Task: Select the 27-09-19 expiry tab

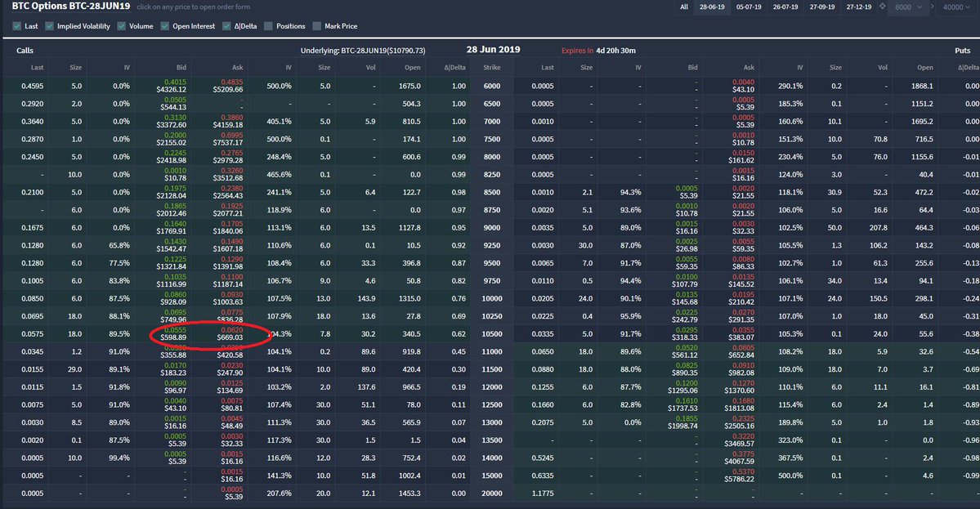Action: (x=822, y=7)
